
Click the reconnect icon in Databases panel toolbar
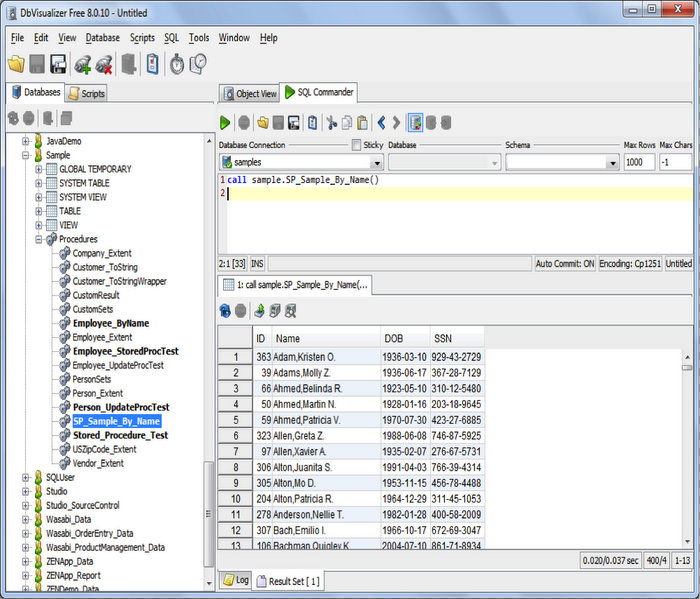click(13, 118)
